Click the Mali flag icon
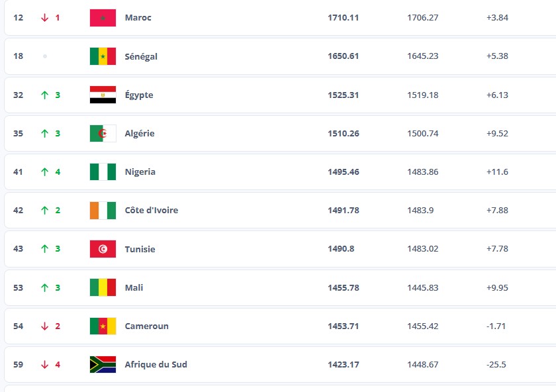The height and width of the screenshot is (392, 556). pos(103,287)
